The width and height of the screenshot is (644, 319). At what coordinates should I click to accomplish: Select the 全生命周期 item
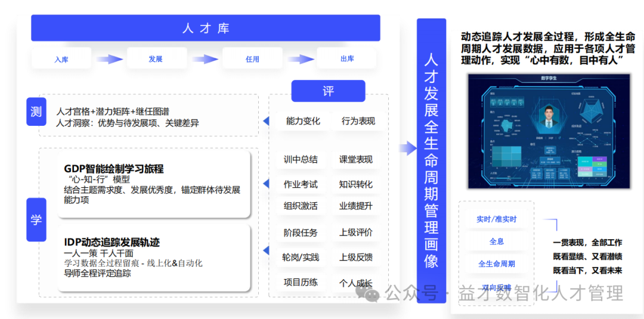point(497,264)
